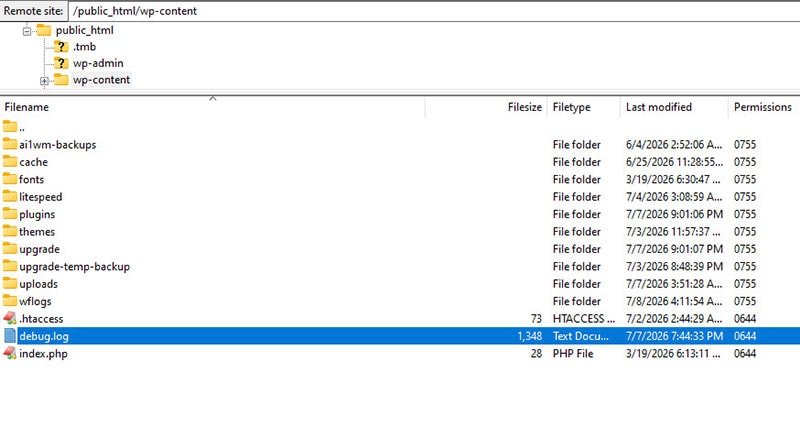Click the Remote site label
This screenshot has height=438, width=800.
pyautogui.click(x=34, y=11)
